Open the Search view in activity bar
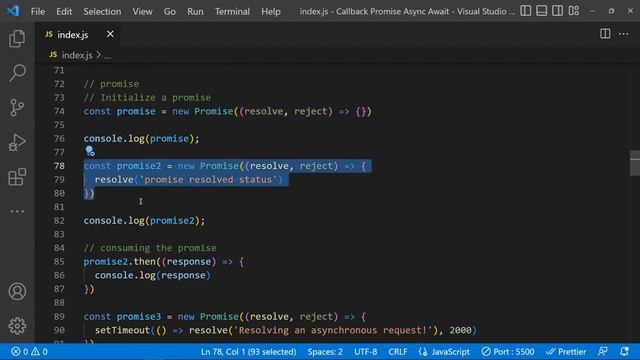 coord(17,73)
